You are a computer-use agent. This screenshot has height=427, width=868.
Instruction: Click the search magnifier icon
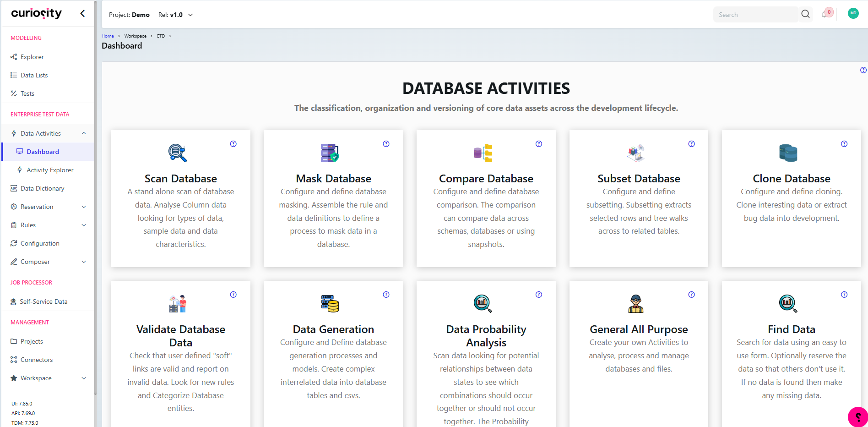point(805,14)
